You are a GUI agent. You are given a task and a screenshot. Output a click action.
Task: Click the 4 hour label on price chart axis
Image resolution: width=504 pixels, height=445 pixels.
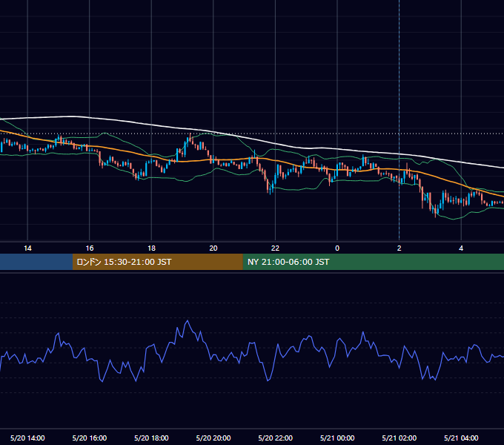tap(461, 248)
